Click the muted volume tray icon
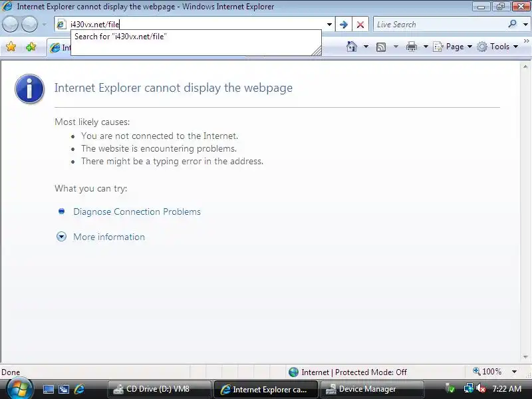 click(481, 388)
